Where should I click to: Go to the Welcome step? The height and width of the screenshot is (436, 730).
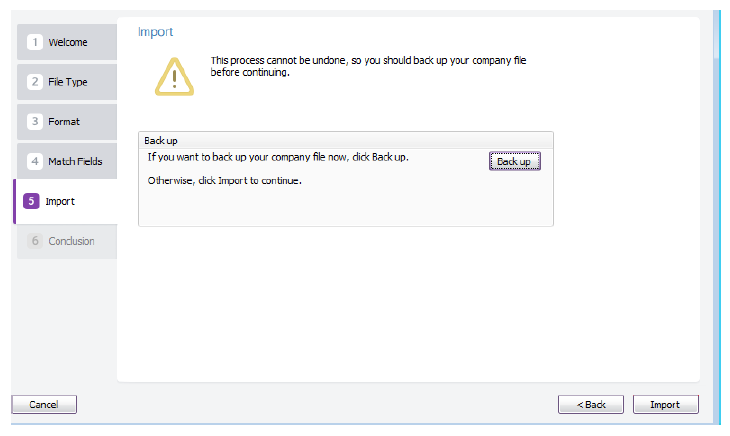[x=67, y=42]
